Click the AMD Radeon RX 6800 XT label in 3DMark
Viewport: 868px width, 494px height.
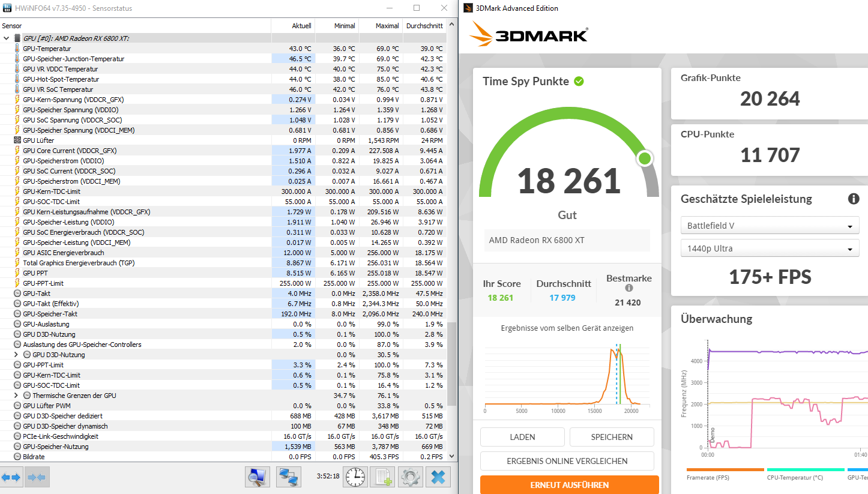pyautogui.click(x=537, y=240)
